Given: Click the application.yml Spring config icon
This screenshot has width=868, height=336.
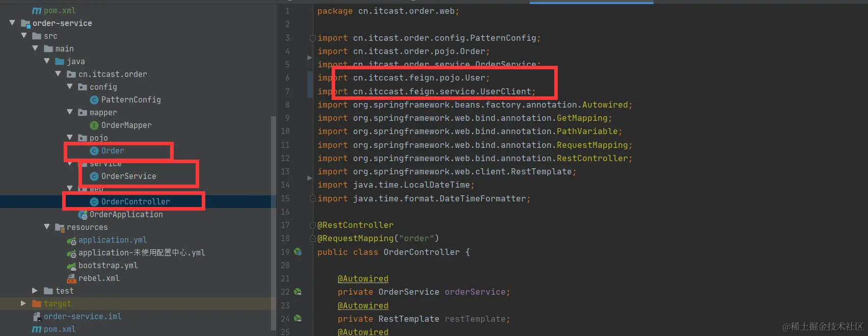Looking at the screenshot, I should point(71,240).
